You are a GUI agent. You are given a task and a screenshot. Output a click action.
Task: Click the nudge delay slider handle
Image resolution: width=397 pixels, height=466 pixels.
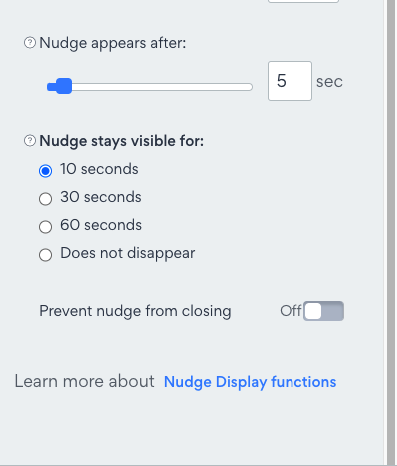click(x=63, y=86)
